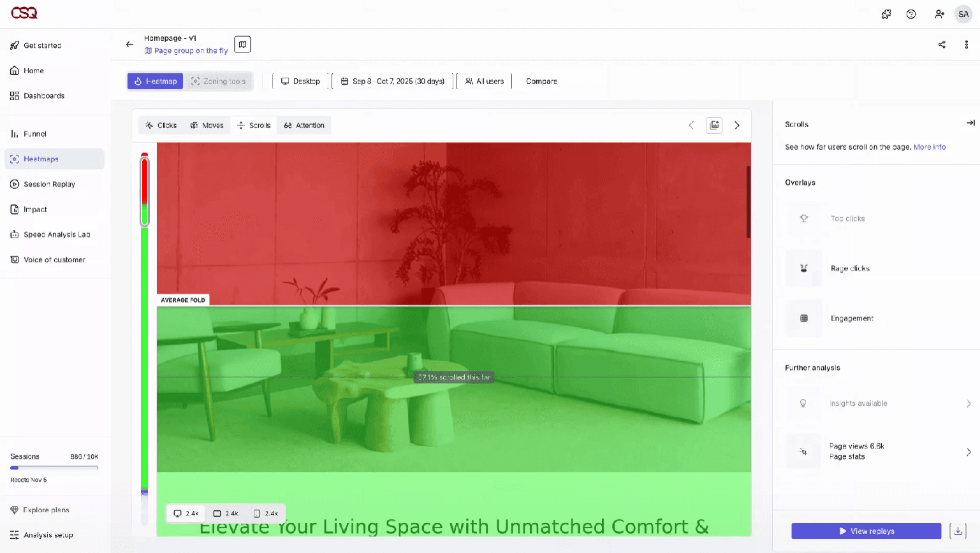Open the All users segment selector
This screenshot has height=553, width=980.
tap(485, 82)
